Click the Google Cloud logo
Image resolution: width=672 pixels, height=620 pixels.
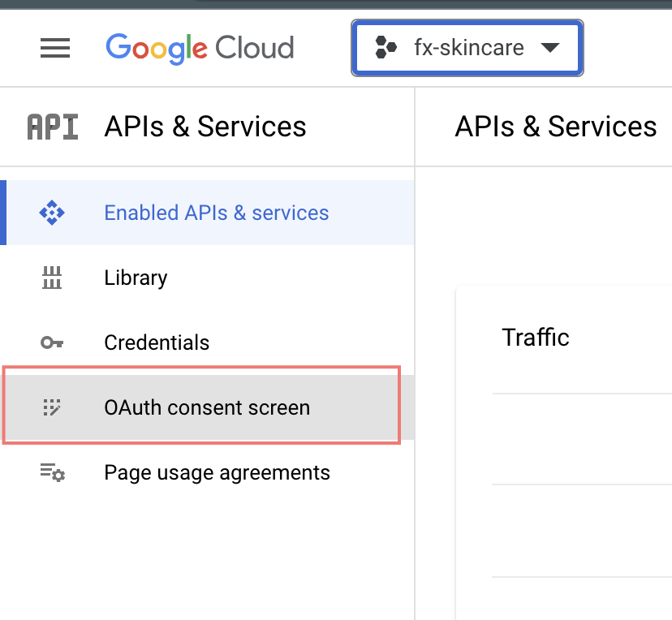coord(200,48)
